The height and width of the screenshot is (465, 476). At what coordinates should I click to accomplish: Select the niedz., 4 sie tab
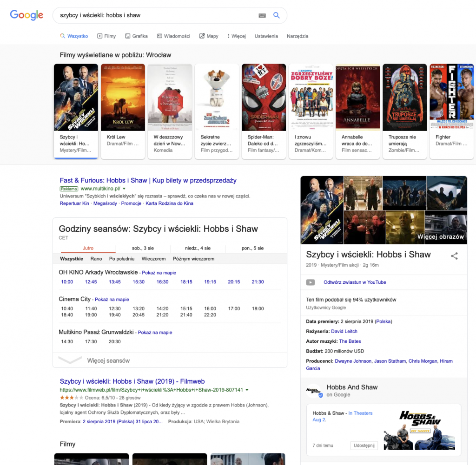tap(198, 248)
